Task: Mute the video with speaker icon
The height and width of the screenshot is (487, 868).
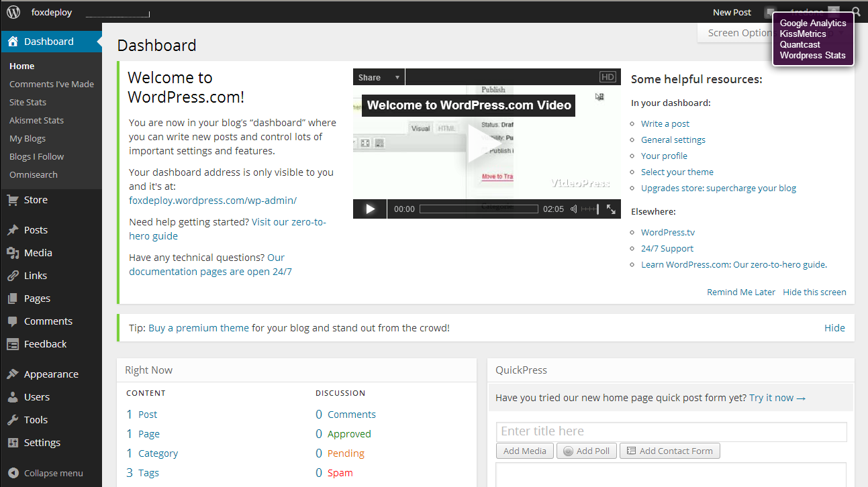Action: coord(574,209)
